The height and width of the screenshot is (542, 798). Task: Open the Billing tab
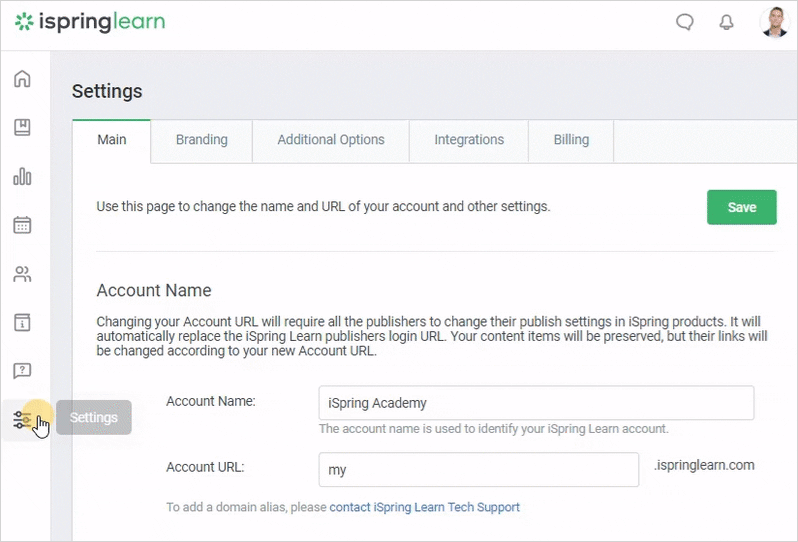(571, 141)
